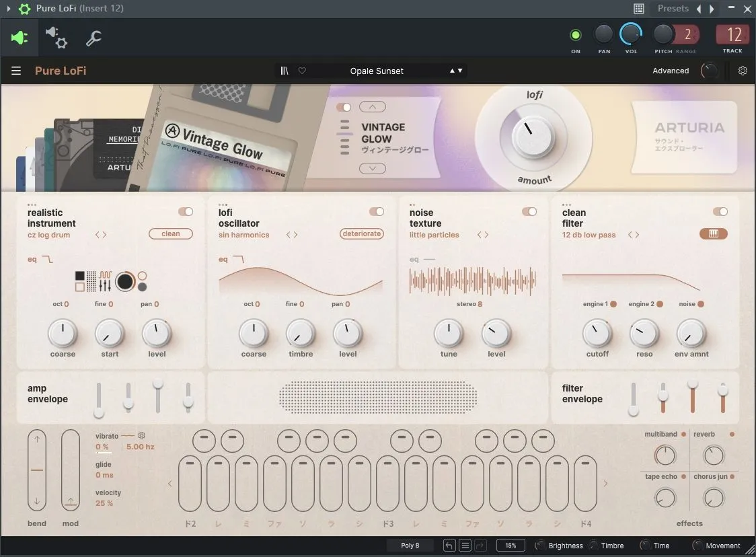Toggle the realistic instrument module switch
Screen dimensions: 756x557
[186, 212]
